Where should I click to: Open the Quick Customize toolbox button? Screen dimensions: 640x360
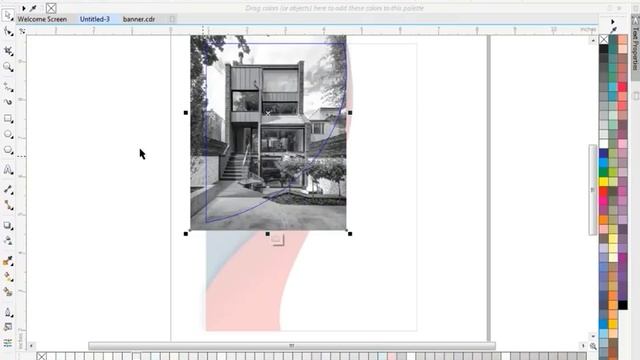coord(8,343)
